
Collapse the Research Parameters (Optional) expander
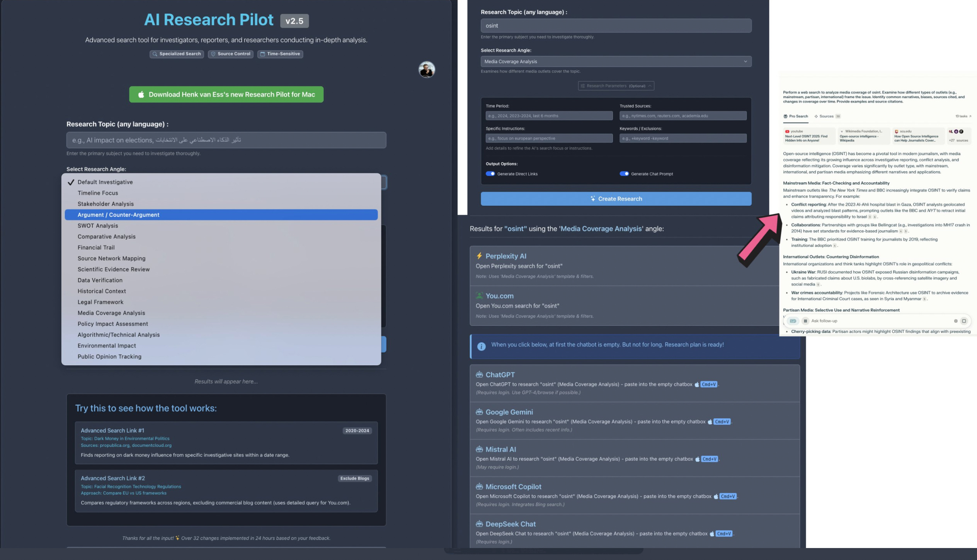click(x=616, y=86)
